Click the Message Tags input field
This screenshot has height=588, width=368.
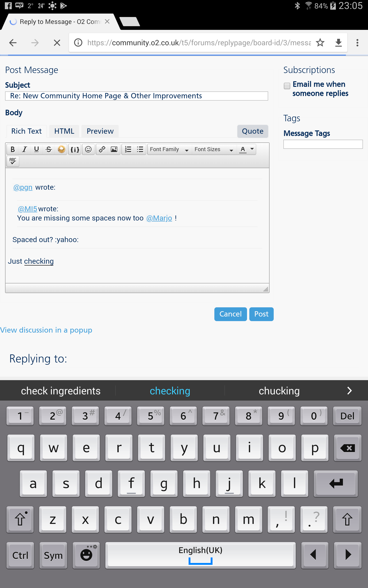323,144
